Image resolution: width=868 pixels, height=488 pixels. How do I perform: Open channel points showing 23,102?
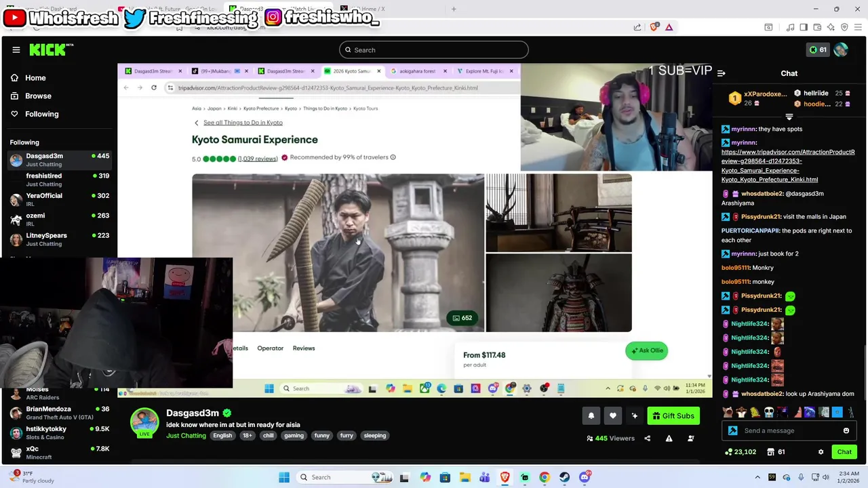741,452
